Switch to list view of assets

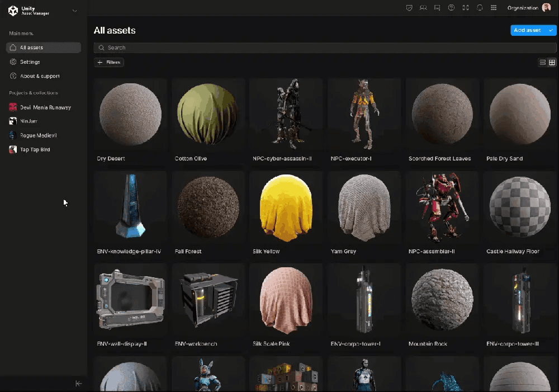(x=542, y=62)
